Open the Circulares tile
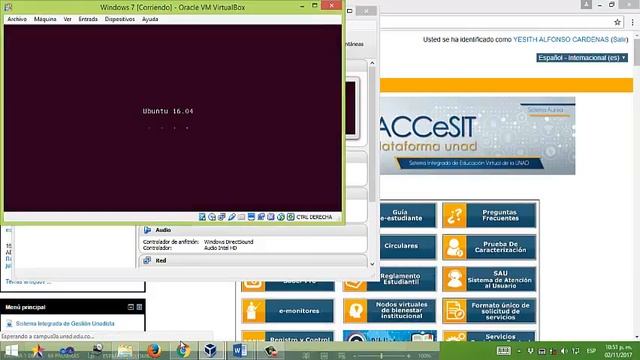 (x=407, y=246)
